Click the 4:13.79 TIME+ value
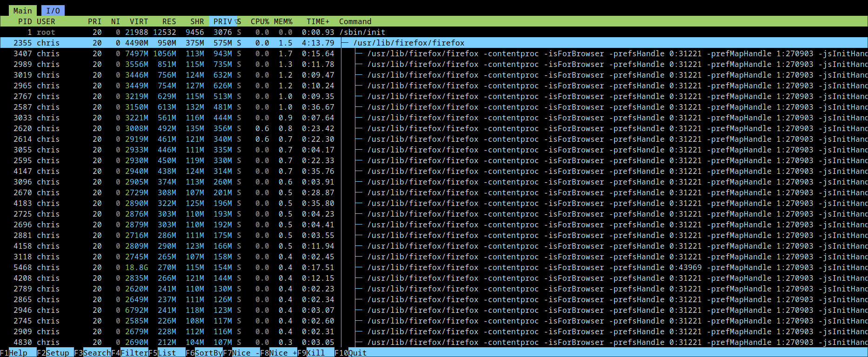The image size is (868, 357). pyautogui.click(x=318, y=43)
